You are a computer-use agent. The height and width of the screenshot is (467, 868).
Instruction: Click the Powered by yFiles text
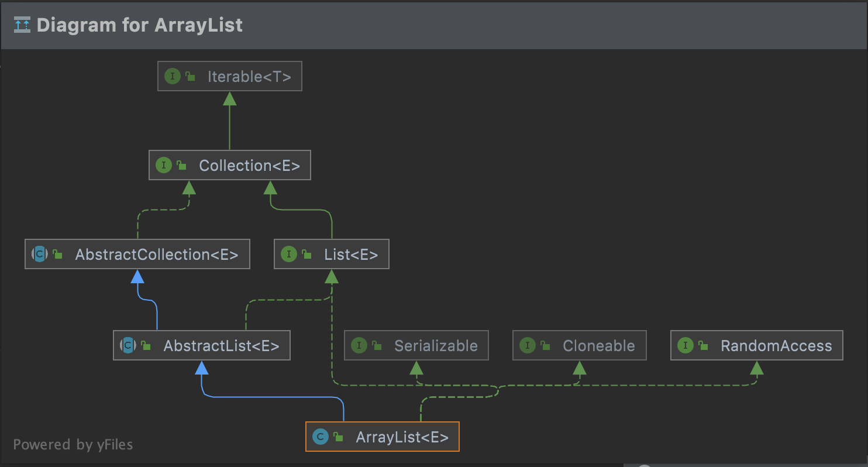[73, 445]
